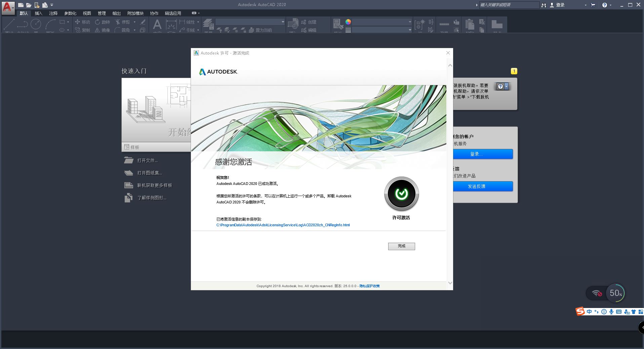Close the Autodesk license activation dialog
The width and height of the screenshot is (644, 349).
click(448, 53)
